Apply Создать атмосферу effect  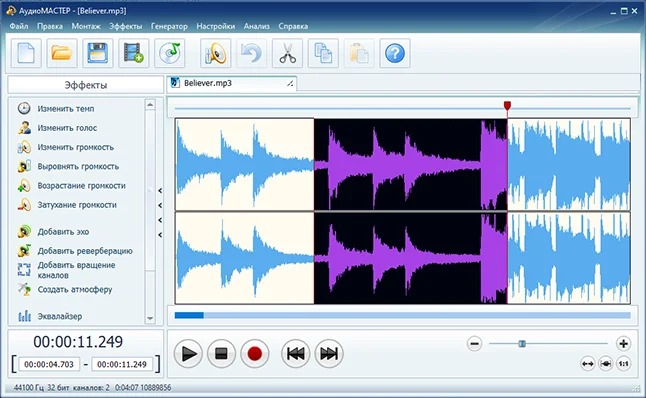[x=75, y=289]
